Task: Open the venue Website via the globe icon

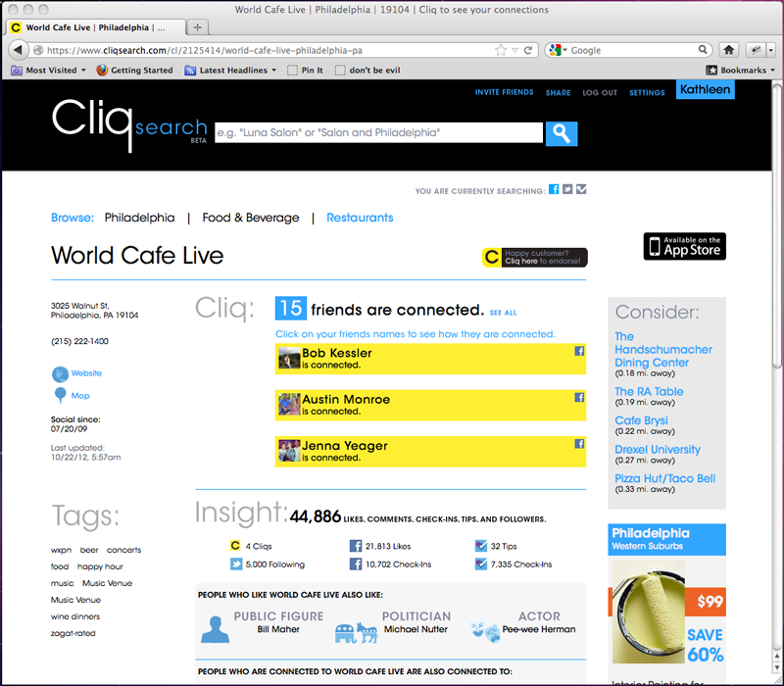Action: 59,373
